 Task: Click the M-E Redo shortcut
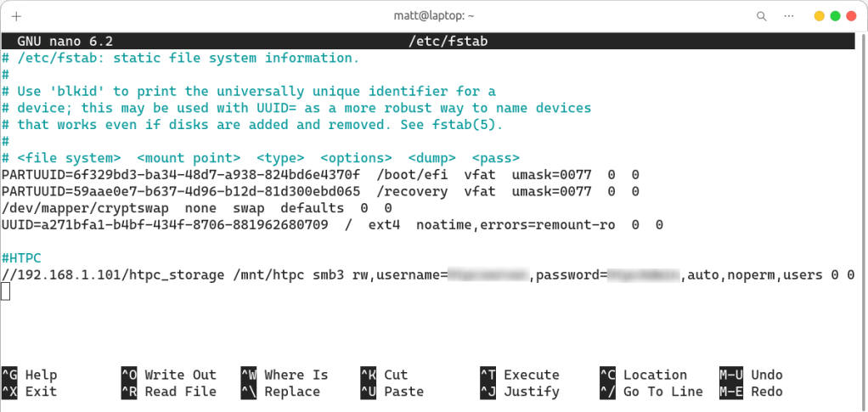coord(751,392)
